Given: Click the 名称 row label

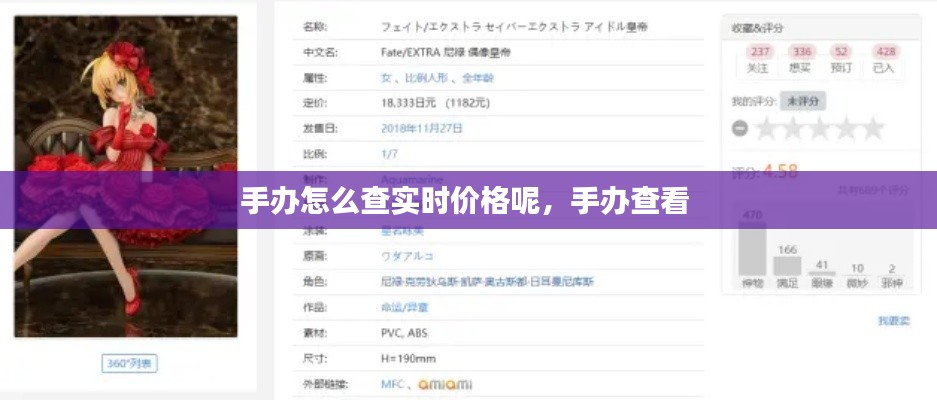Looking at the screenshot, I should [315, 27].
